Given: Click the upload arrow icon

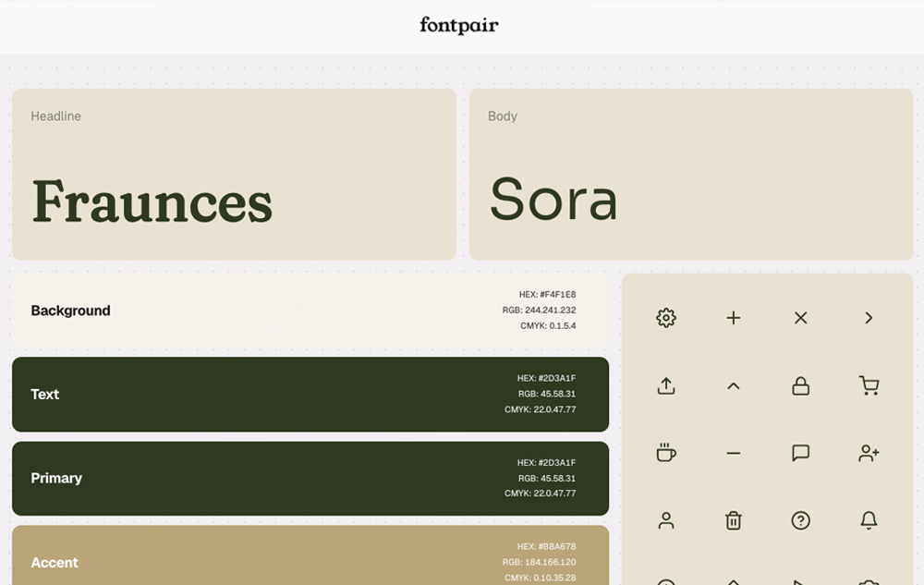Looking at the screenshot, I should [666, 386].
